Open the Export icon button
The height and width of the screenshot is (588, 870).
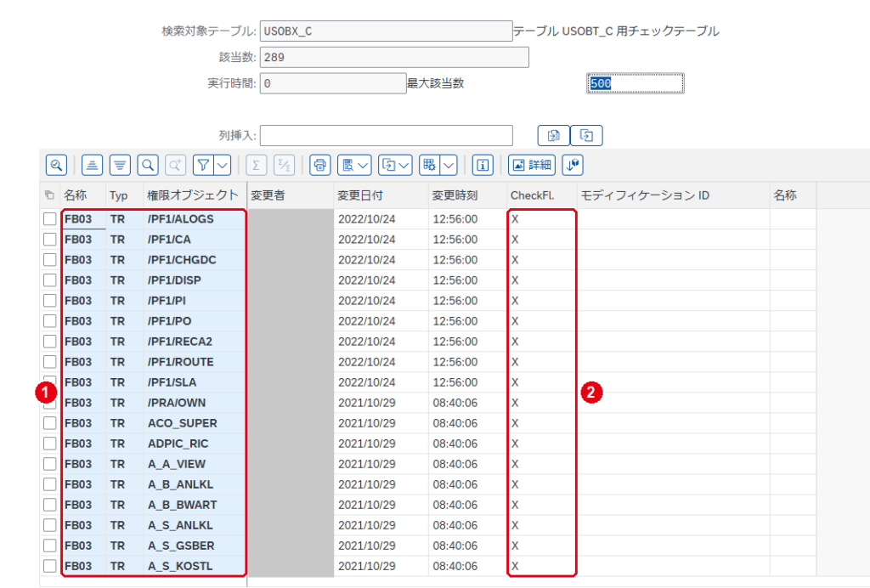pos(389,165)
